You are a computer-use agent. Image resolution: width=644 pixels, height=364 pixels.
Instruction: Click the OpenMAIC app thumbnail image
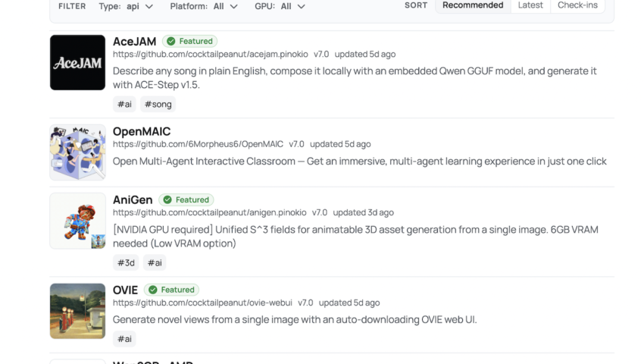coord(77,152)
